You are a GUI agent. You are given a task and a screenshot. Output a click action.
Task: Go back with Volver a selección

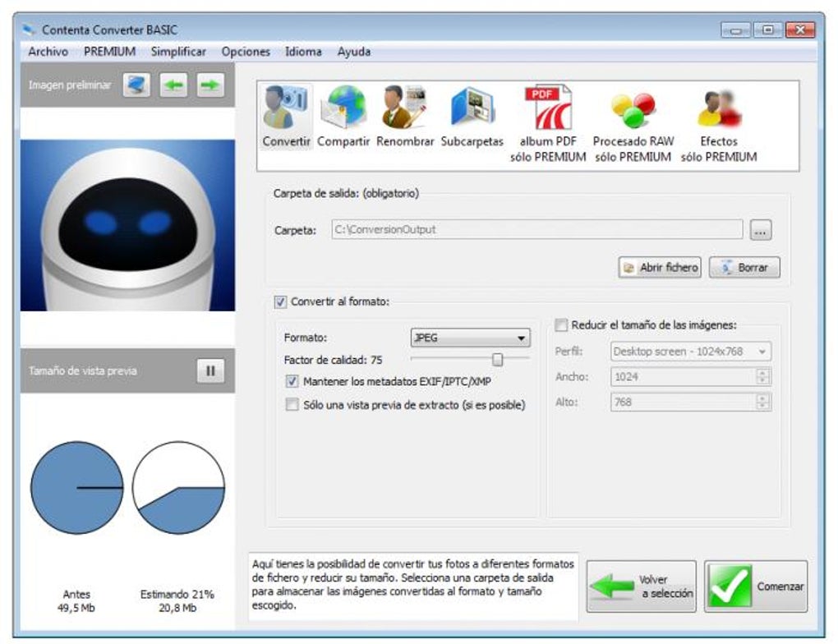[x=642, y=586]
